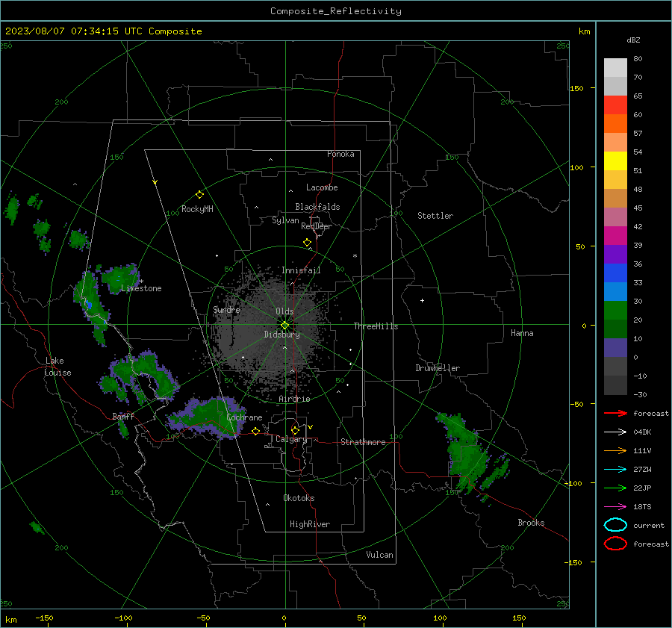This screenshot has width=672, height=628.
Task: Click the yellow diamond marker above Calgary
Action: (x=295, y=430)
